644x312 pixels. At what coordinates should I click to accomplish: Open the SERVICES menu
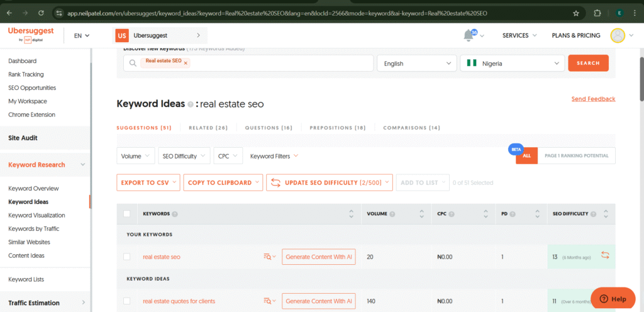519,36
